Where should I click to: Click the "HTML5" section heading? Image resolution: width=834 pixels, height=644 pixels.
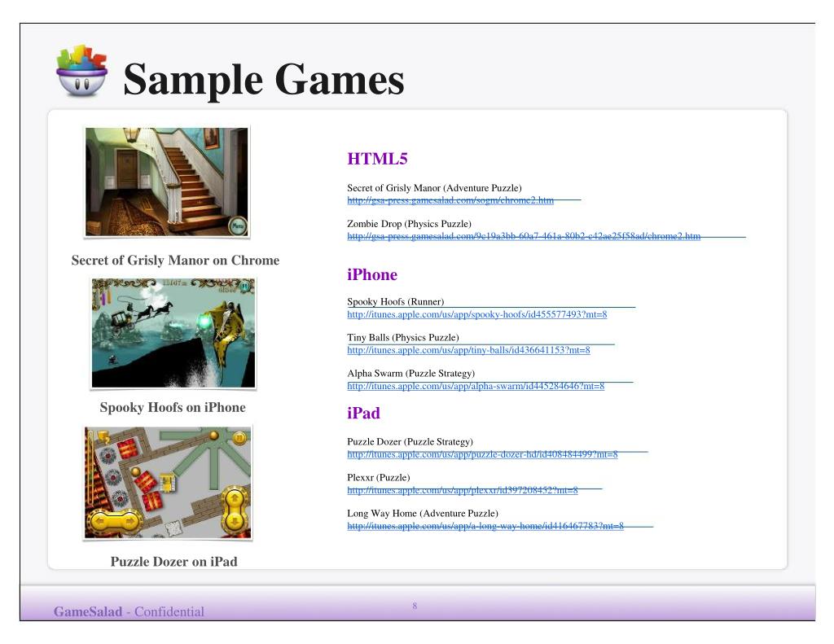378,159
